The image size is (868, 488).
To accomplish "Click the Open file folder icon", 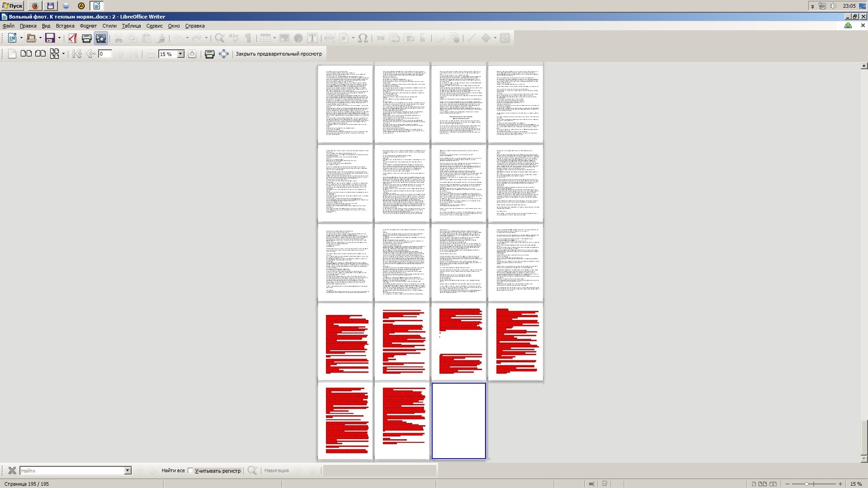I will 31,38.
